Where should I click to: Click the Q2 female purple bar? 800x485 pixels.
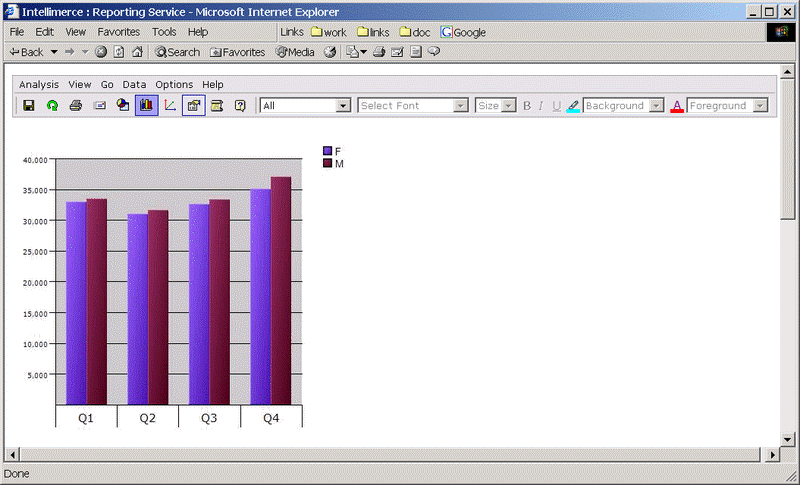[x=138, y=309]
